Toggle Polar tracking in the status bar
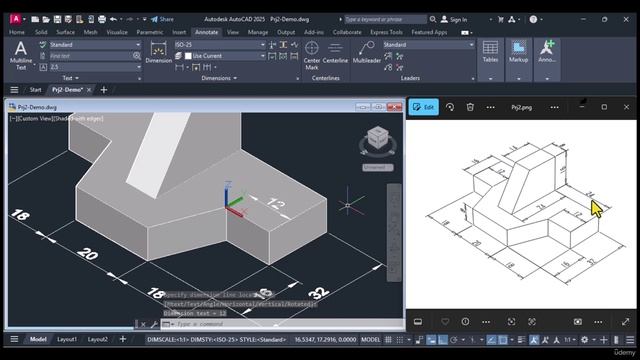 (453, 340)
